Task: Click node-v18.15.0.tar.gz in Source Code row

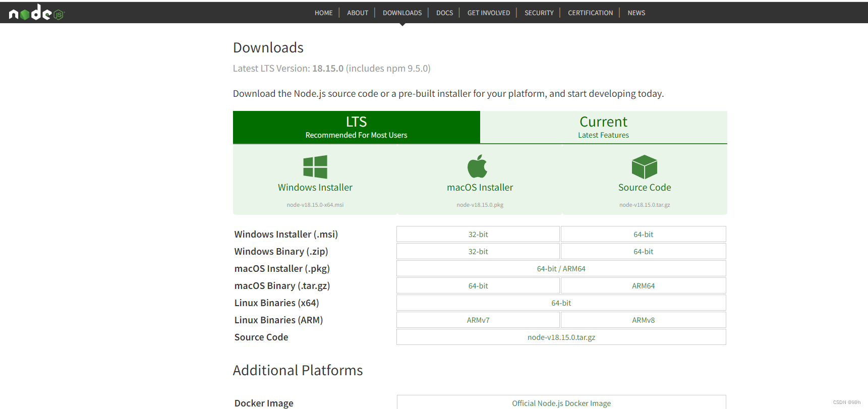Action: (x=561, y=337)
